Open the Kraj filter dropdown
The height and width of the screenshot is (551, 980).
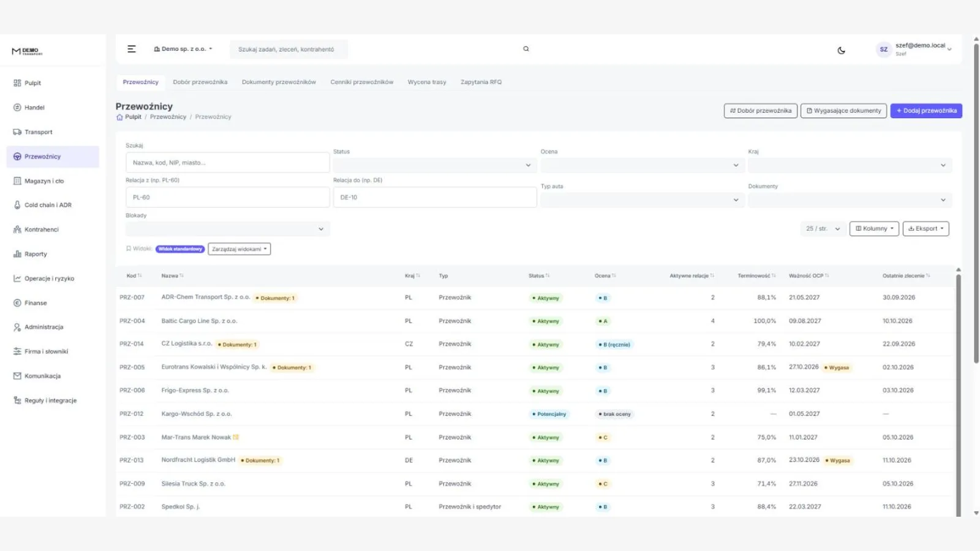[x=850, y=165]
